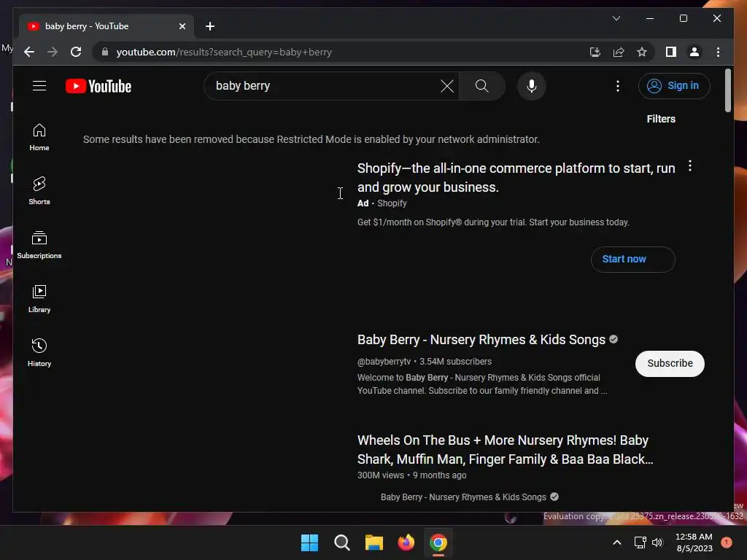Screen dimensions: 747x560
Task: Open the YouTube settings three-dot menu
Action: click(618, 86)
